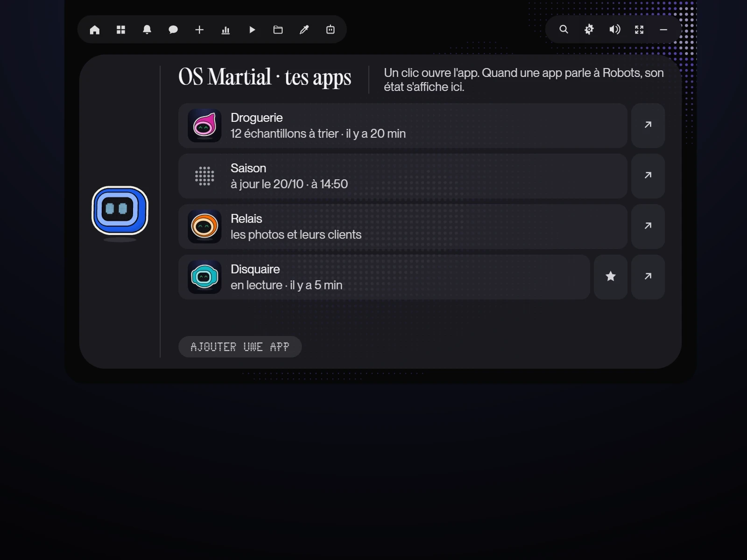Click the arrow button beside Disquaire

(x=648, y=277)
